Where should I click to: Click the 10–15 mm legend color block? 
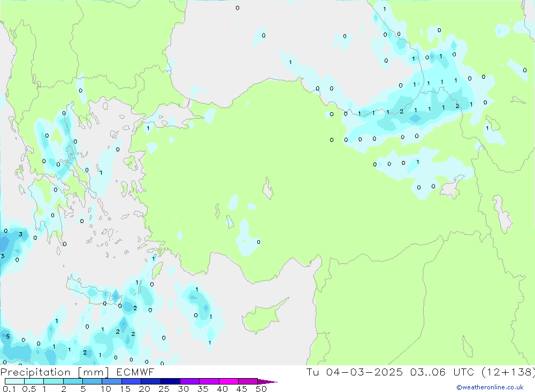pyautogui.click(x=112, y=381)
